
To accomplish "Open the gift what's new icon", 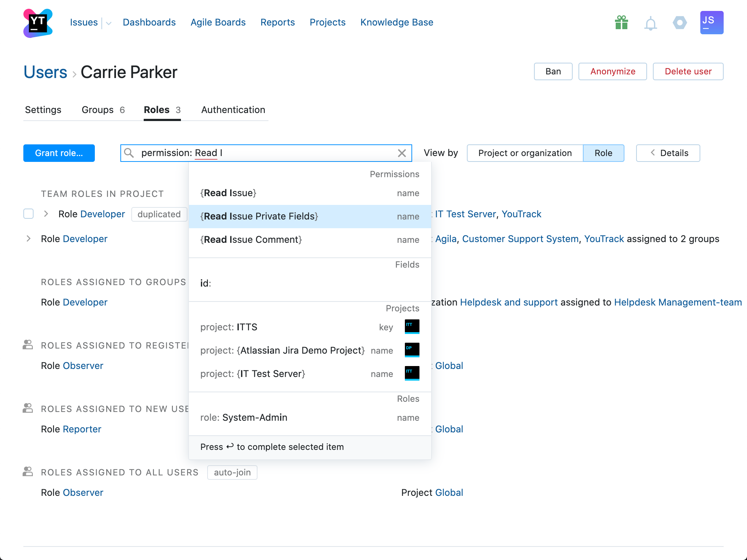I will 621,23.
